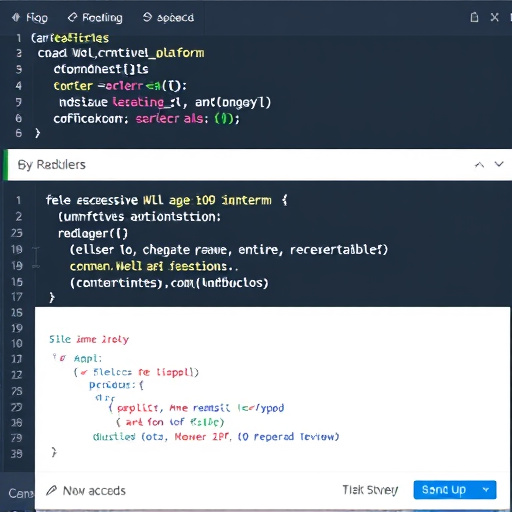Close the editor with the X icon

click(x=494, y=17)
